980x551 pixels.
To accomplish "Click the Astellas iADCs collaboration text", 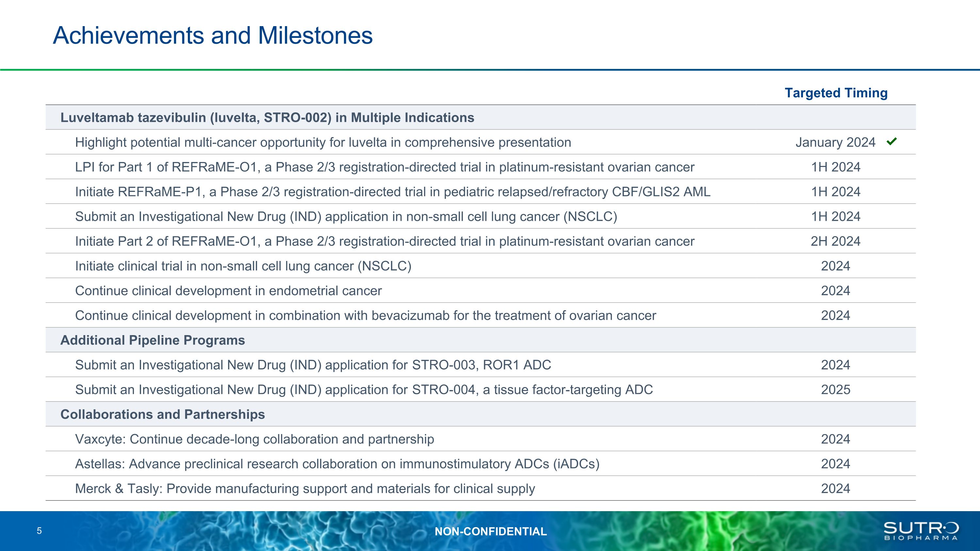I will [x=337, y=463].
